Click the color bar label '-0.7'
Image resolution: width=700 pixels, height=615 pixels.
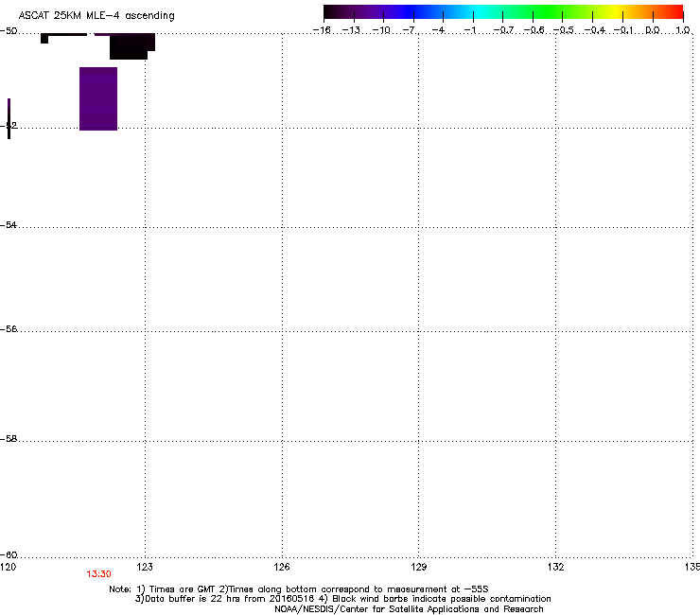tap(503, 30)
